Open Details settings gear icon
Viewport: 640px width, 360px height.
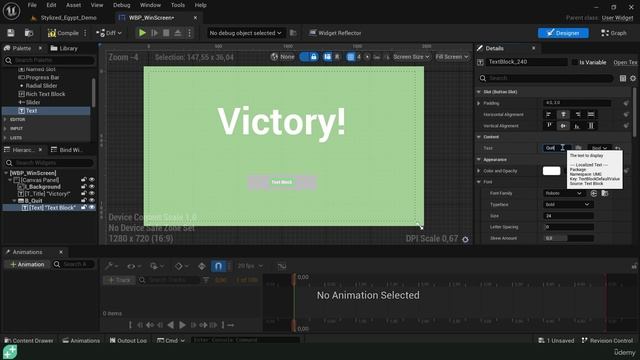pos(633,78)
